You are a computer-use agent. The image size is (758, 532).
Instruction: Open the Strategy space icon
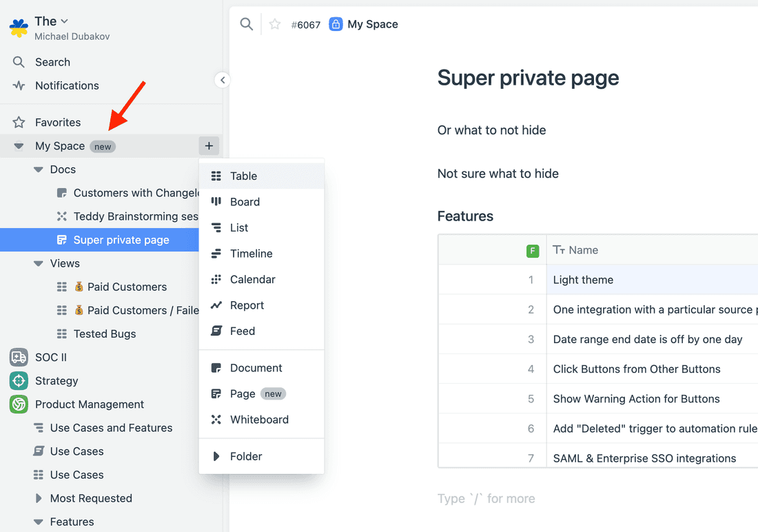19,380
